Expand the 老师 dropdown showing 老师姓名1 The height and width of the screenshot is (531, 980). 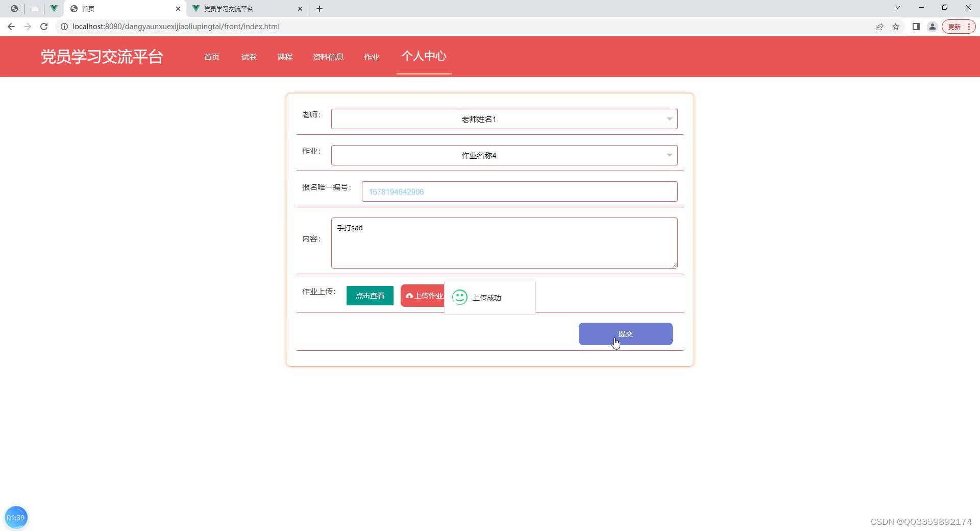pyautogui.click(x=504, y=119)
